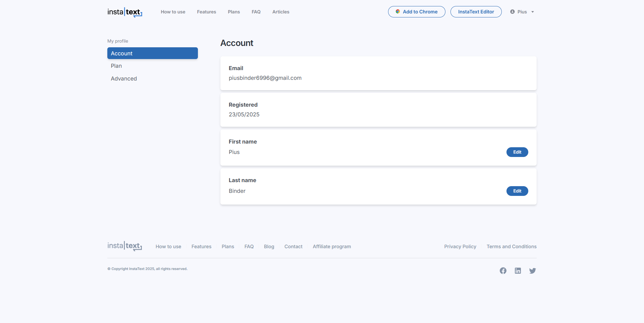644x323 pixels.
Task: Go to Articles in top navigation
Action: (280, 12)
